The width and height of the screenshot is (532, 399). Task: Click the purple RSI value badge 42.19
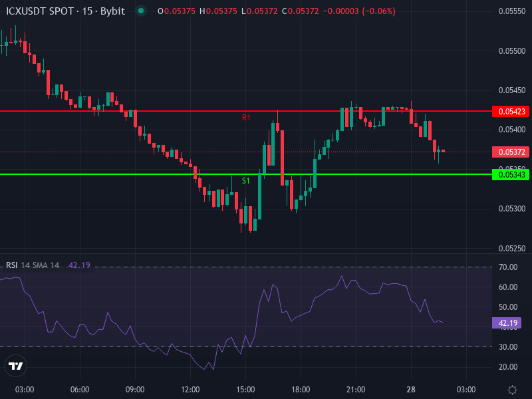(508, 323)
